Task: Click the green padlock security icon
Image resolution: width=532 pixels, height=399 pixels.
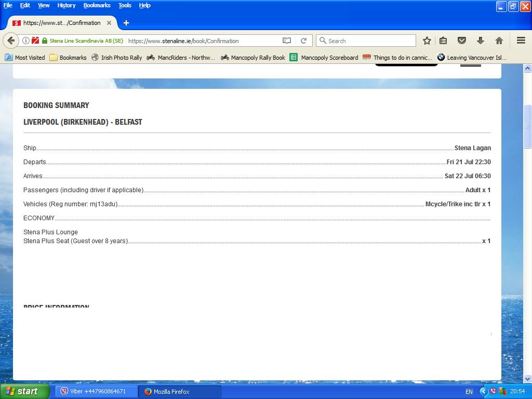Action: click(x=45, y=41)
